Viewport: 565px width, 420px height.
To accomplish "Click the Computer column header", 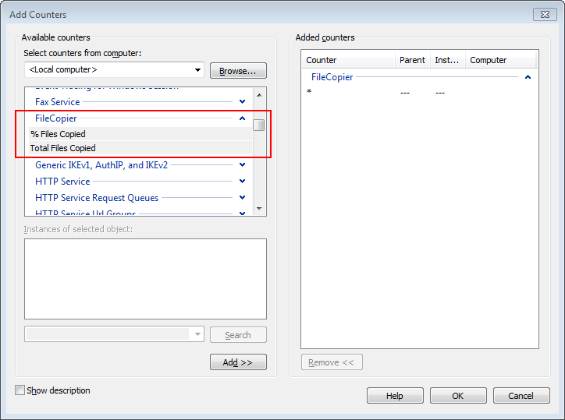I will 501,60.
